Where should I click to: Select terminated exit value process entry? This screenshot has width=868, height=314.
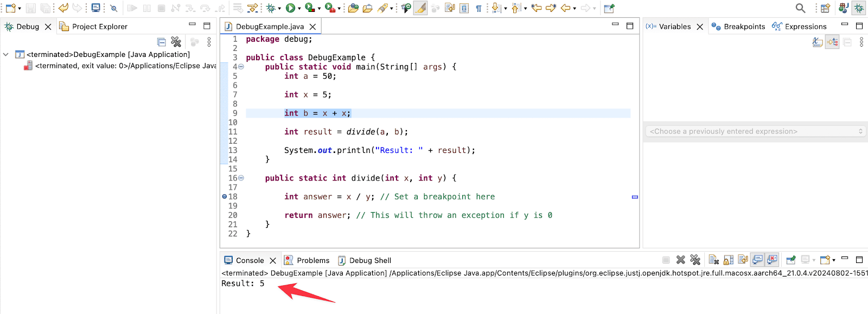tap(120, 66)
